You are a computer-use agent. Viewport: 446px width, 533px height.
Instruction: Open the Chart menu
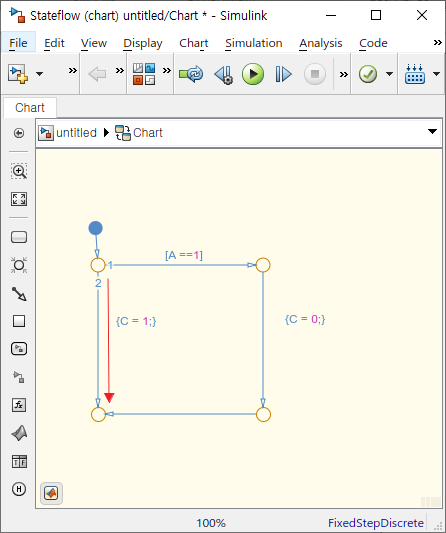[194, 43]
